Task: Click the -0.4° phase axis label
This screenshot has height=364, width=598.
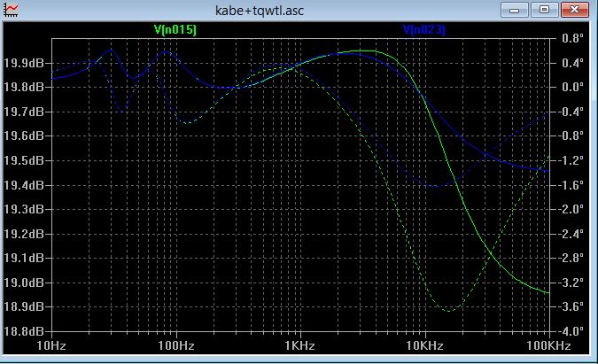Action: pyautogui.click(x=570, y=112)
